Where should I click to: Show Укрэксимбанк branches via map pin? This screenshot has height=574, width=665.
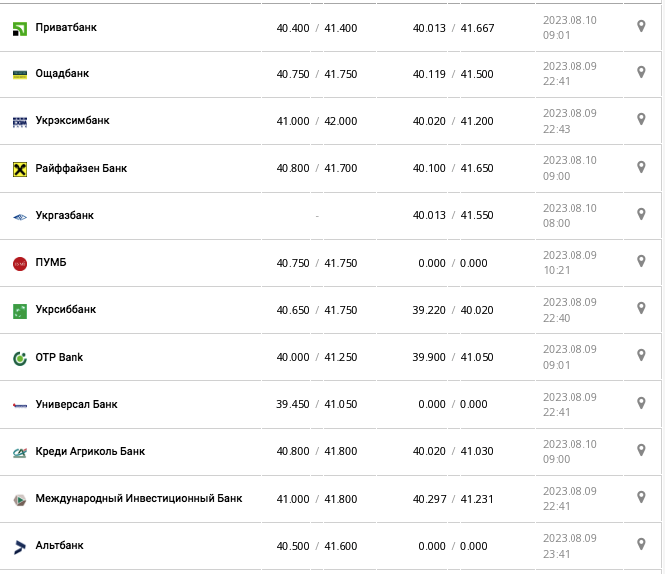pos(642,120)
